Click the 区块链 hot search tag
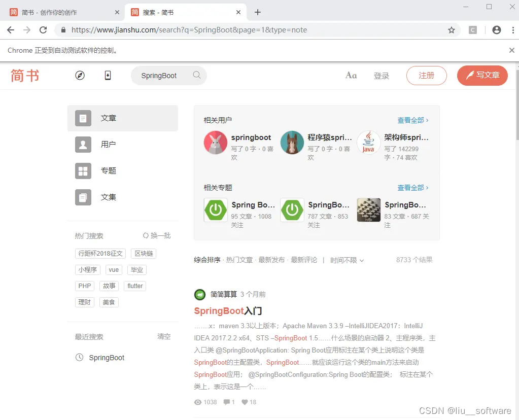Viewport: 519px width, 420px height. coord(144,254)
